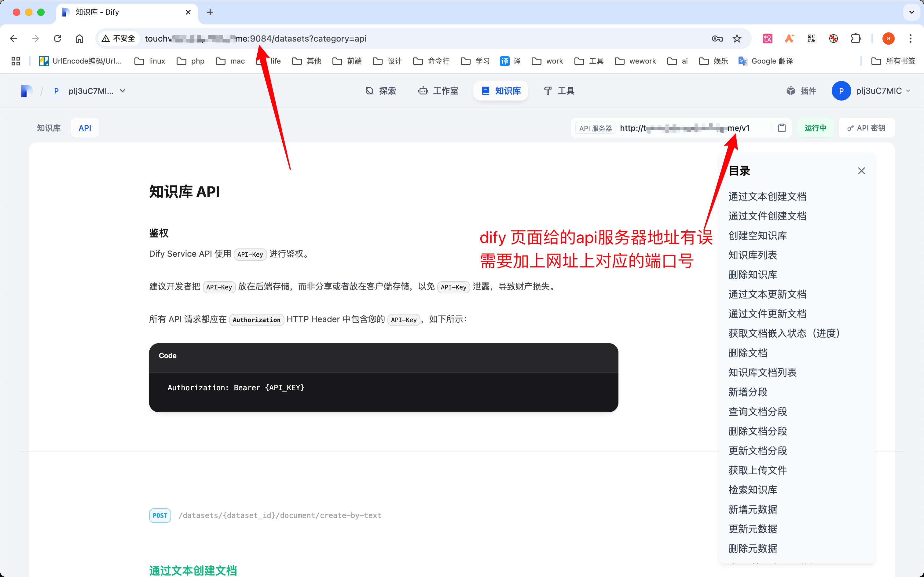This screenshot has width=924, height=577.
Task: Click the browser forward arrow
Action: (35, 39)
